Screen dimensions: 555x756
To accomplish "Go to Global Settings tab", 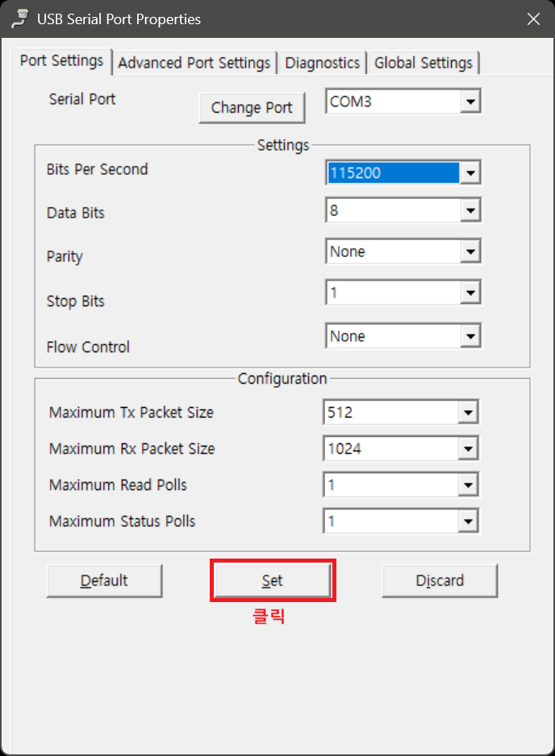I will point(424,63).
